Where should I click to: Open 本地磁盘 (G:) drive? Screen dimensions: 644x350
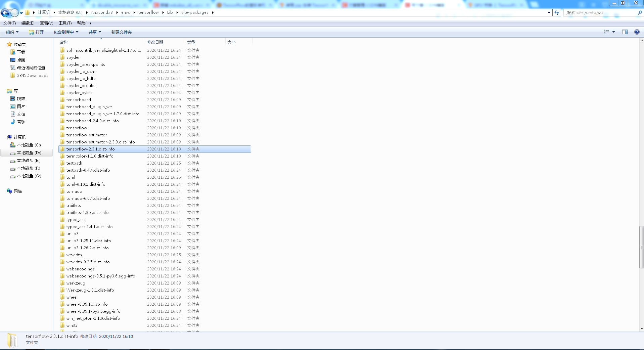26,176
